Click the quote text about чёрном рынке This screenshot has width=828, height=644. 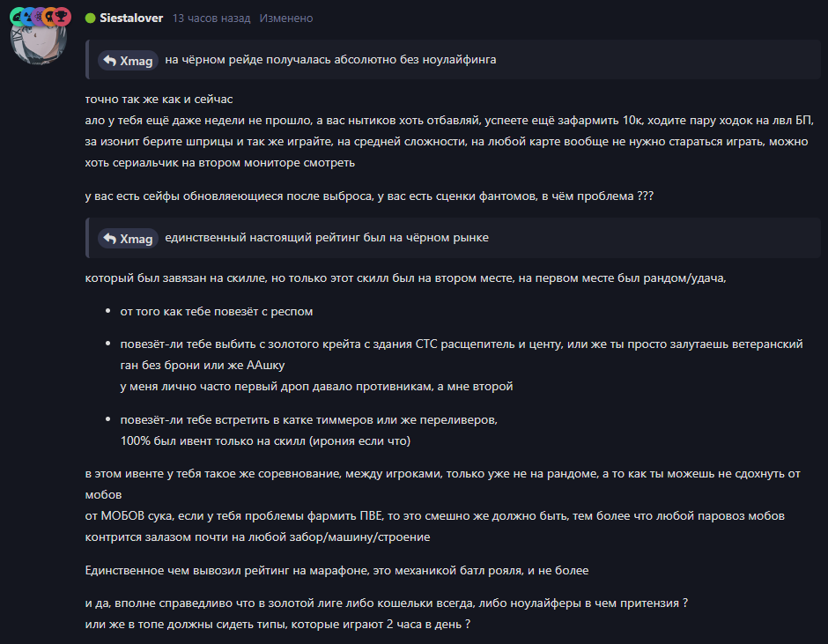click(327, 238)
